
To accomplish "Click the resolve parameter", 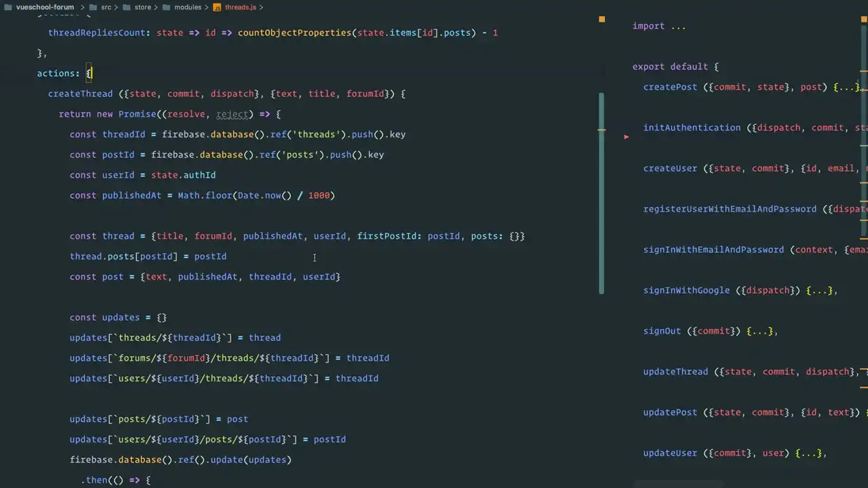I will pyautogui.click(x=186, y=114).
